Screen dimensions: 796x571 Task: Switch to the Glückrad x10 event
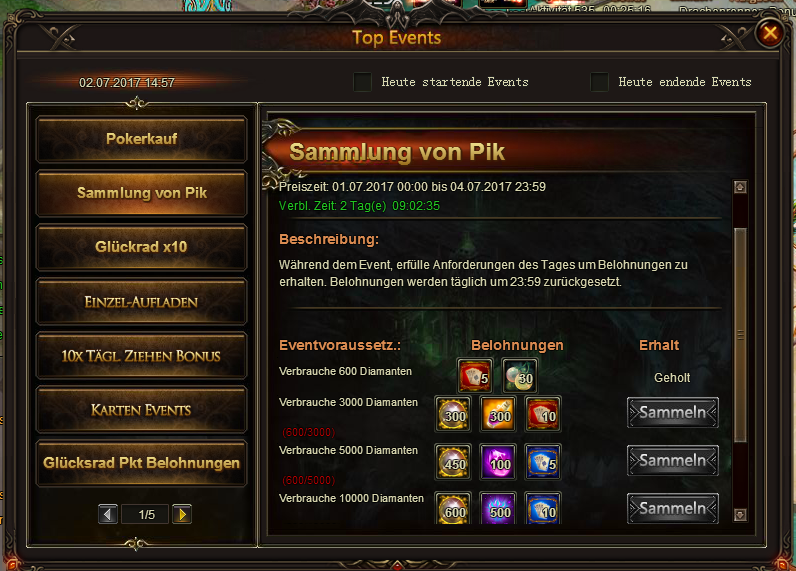[142, 247]
